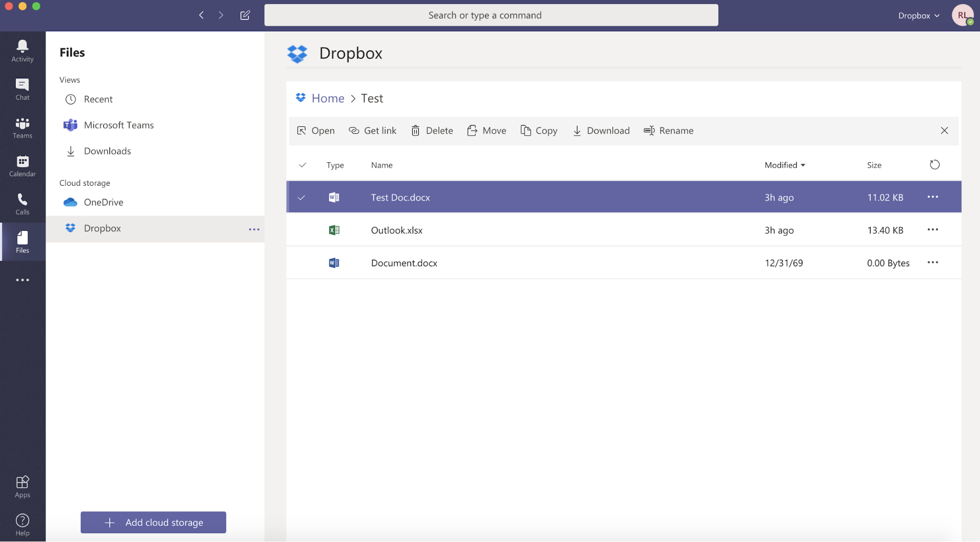Refresh the file list
The width and height of the screenshot is (980, 542).
click(x=934, y=165)
